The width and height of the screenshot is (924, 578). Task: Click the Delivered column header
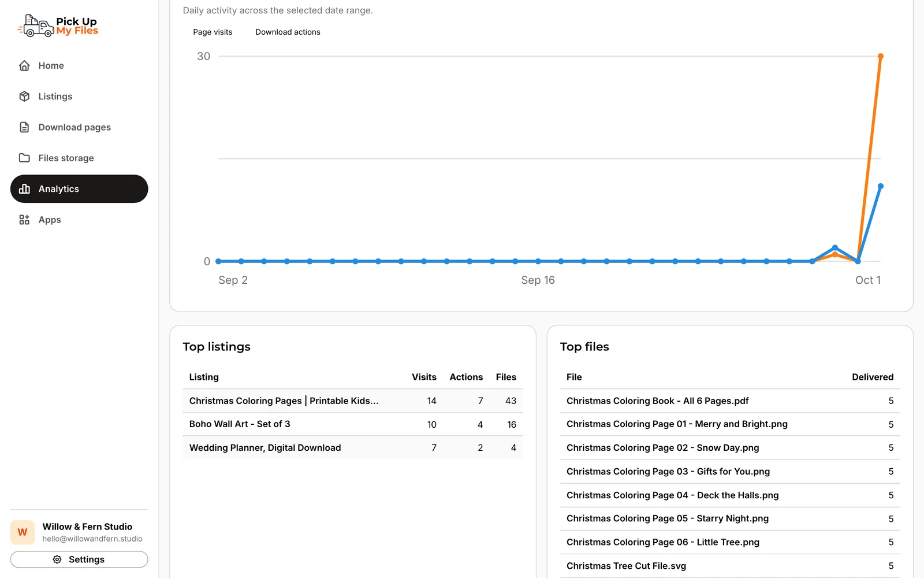point(873,377)
